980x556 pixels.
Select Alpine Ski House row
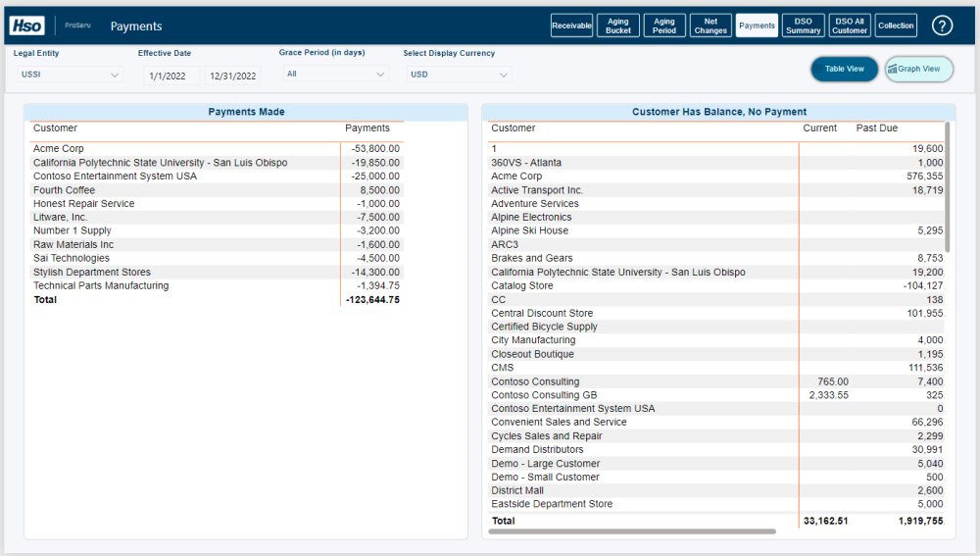tap(715, 230)
